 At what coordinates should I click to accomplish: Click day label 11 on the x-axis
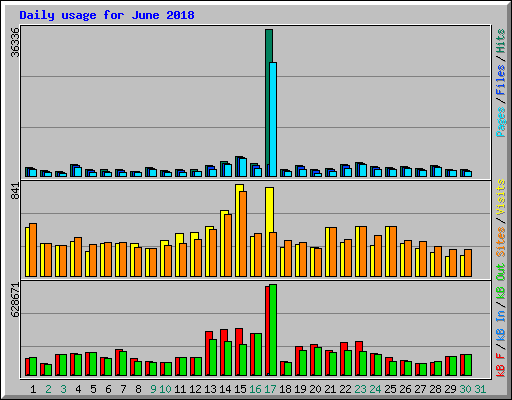(x=180, y=389)
